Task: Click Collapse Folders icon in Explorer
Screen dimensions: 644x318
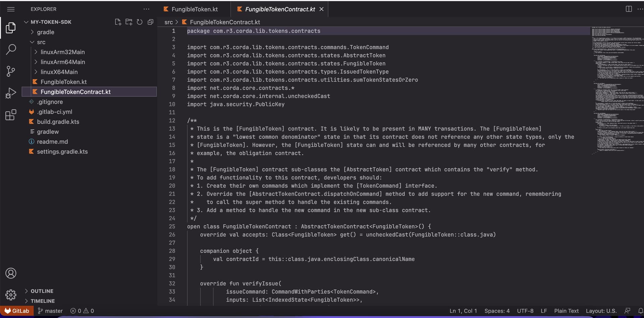Action: pyautogui.click(x=150, y=22)
